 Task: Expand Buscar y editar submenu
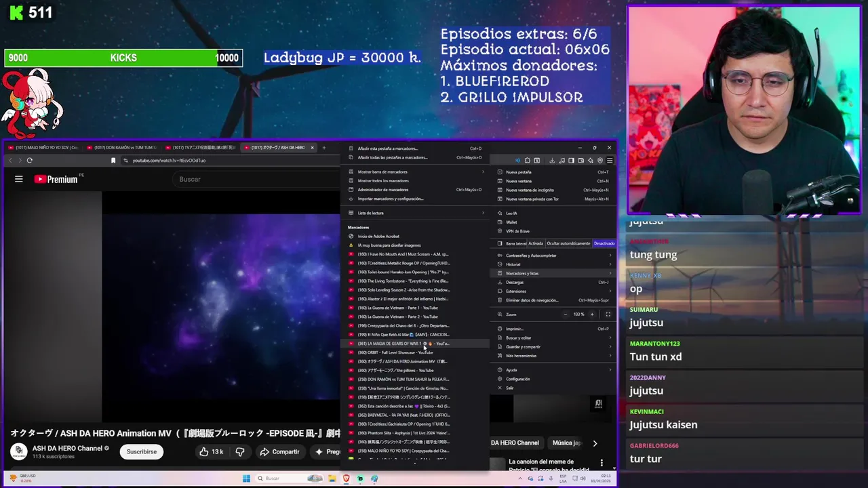pyautogui.click(x=554, y=338)
